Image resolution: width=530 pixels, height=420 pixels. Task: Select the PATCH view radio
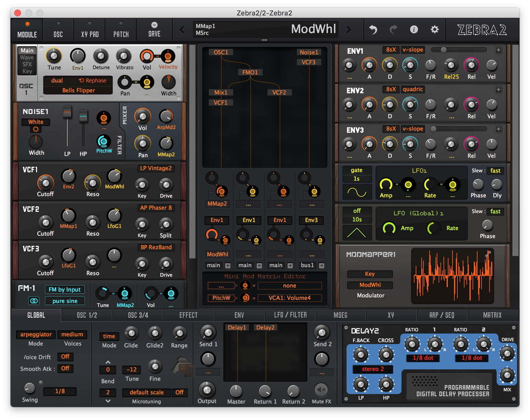(121, 24)
